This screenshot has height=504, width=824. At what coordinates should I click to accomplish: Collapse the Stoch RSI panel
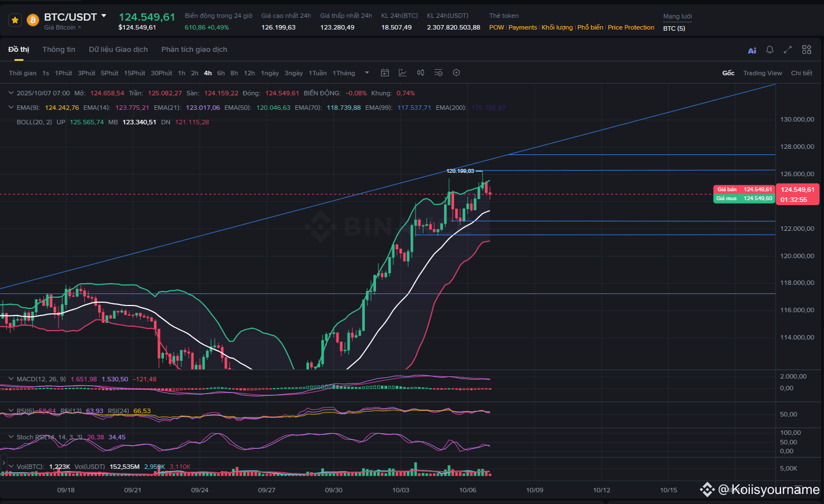pos(11,437)
